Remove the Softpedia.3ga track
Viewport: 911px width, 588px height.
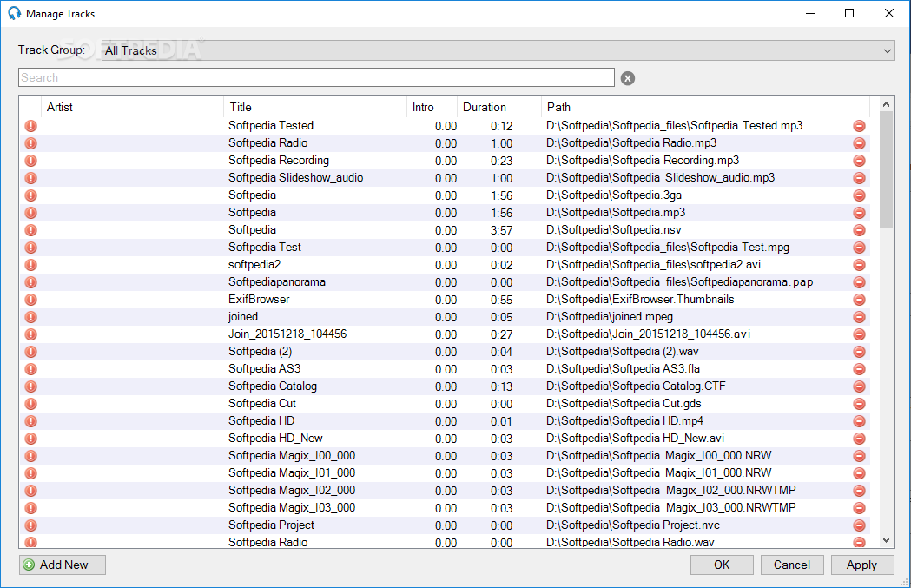pos(859,195)
